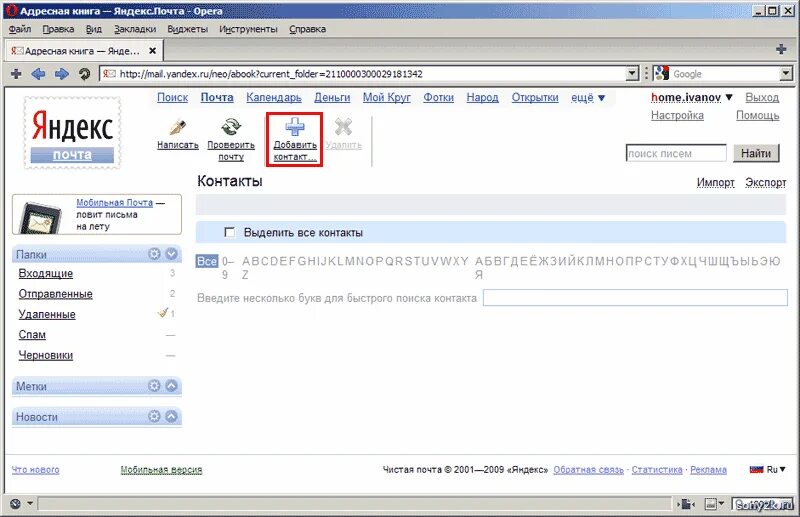Click the Экспорт link
The height and width of the screenshot is (517, 800).
(x=765, y=182)
